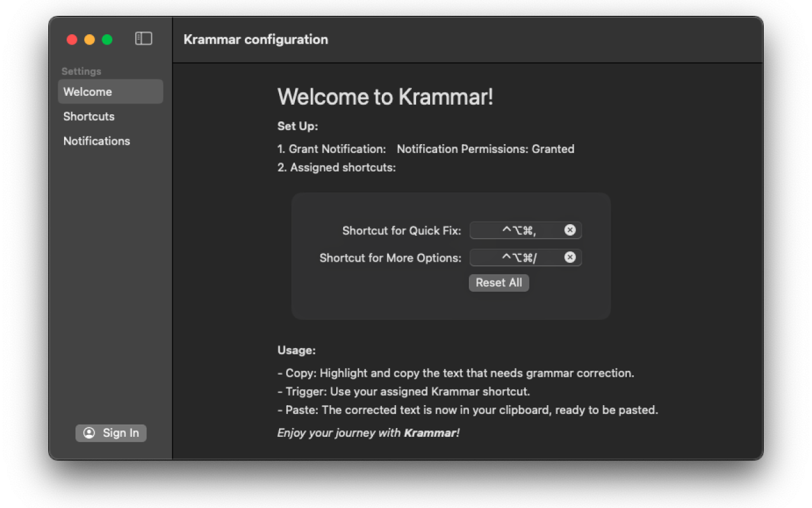Click 'Notification Permissions: Granted' status text
812x508 pixels.
[x=485, y=149]
